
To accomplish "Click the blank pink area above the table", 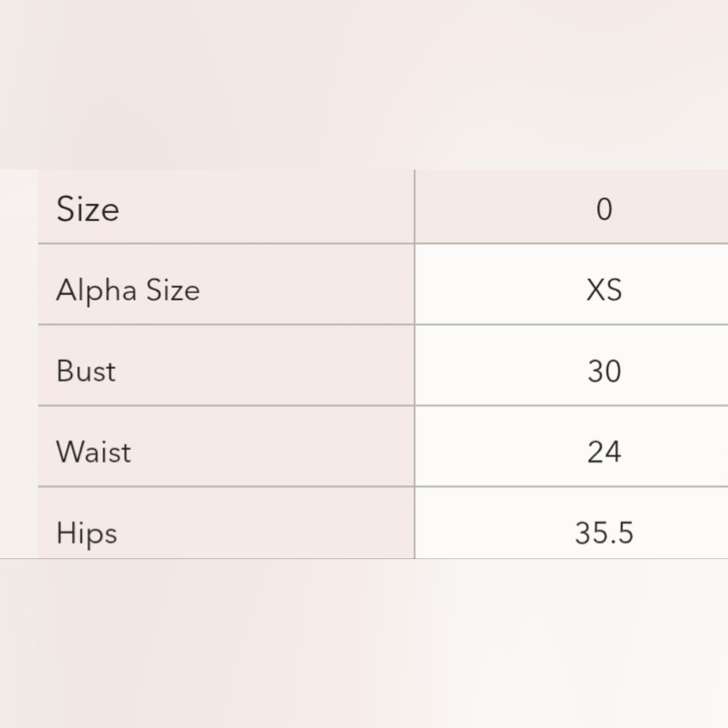I will [364, 84].
